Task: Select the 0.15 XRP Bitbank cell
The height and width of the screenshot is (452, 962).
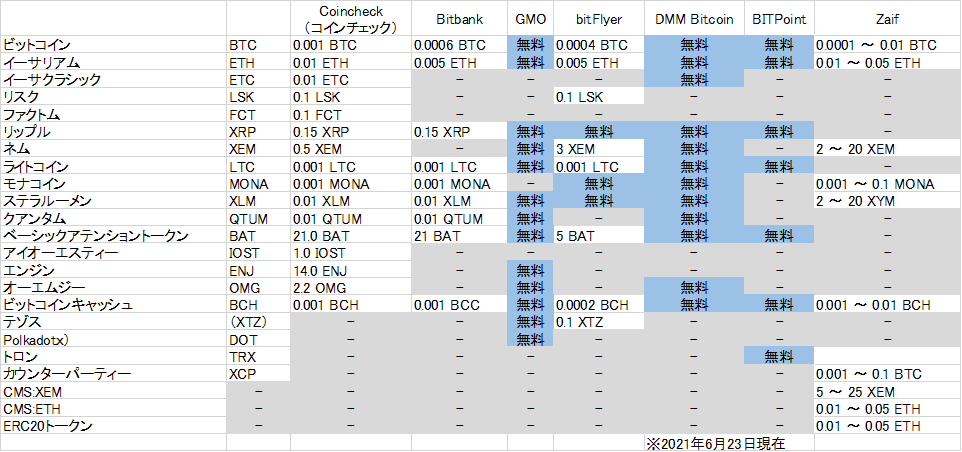Action: (x=460, y=131)
